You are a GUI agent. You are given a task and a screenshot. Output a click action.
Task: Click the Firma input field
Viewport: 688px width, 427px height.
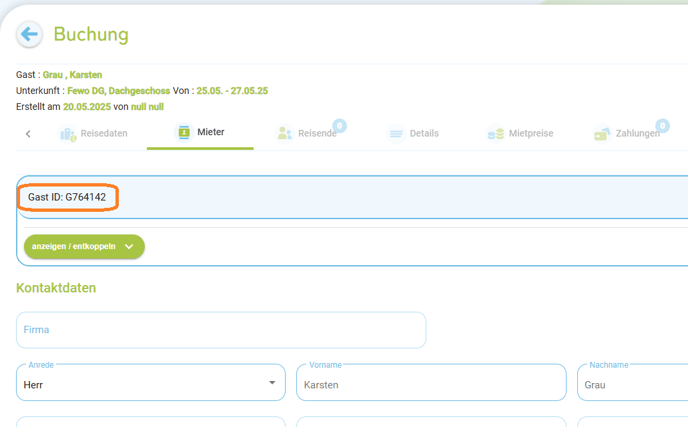(221, 330)
